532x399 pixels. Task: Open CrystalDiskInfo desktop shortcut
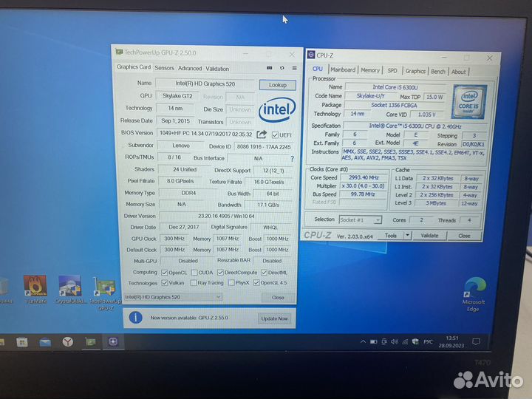[70, 290]
